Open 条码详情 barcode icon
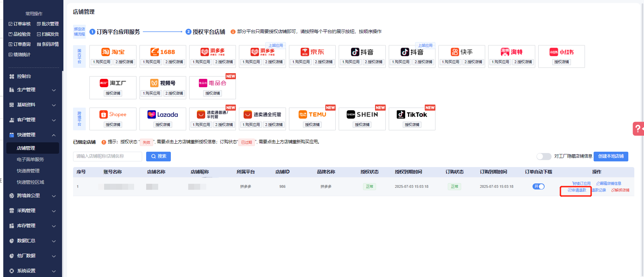 click(39, 44)
